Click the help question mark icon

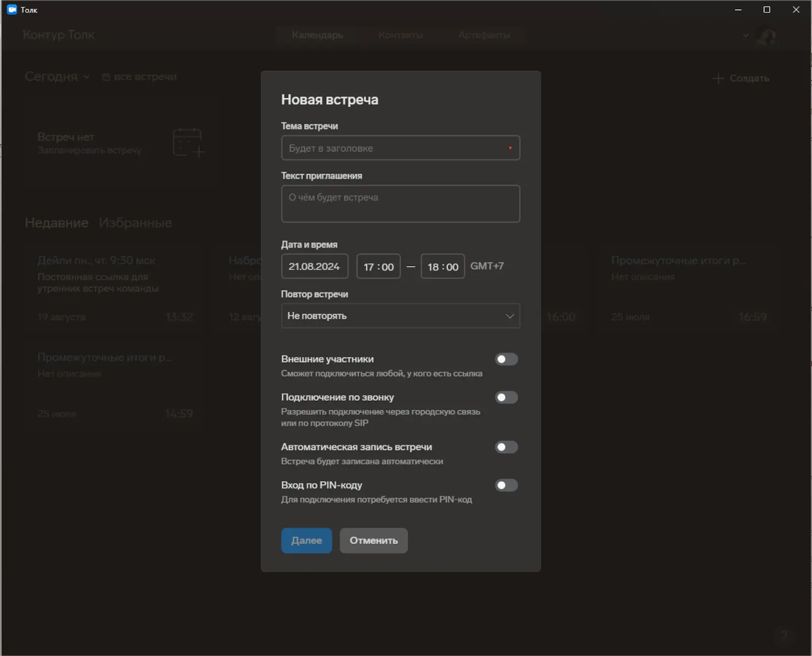tap(784, 635)
